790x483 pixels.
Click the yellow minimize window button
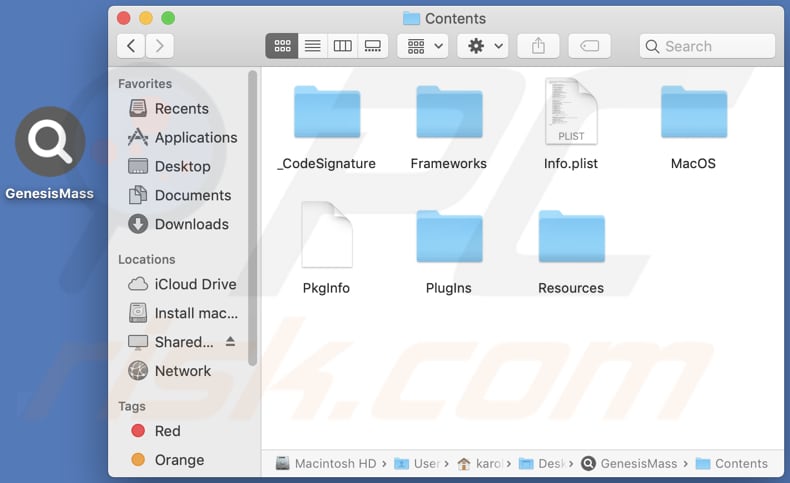point(146,19)
